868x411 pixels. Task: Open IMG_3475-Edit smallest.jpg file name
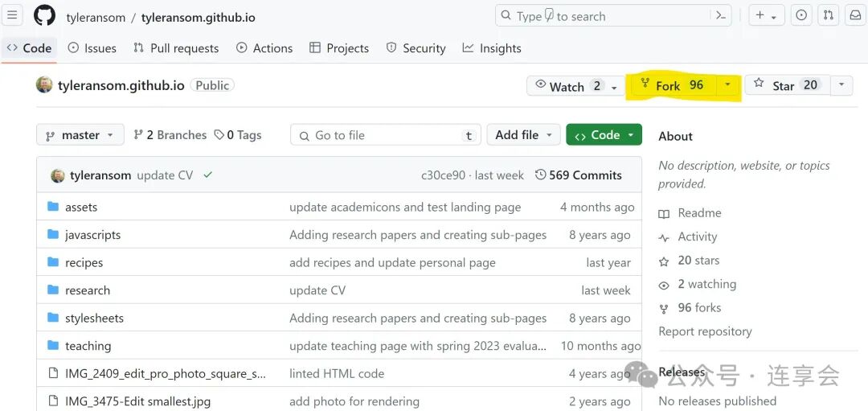pyautogui.click(x=138, y=401)
